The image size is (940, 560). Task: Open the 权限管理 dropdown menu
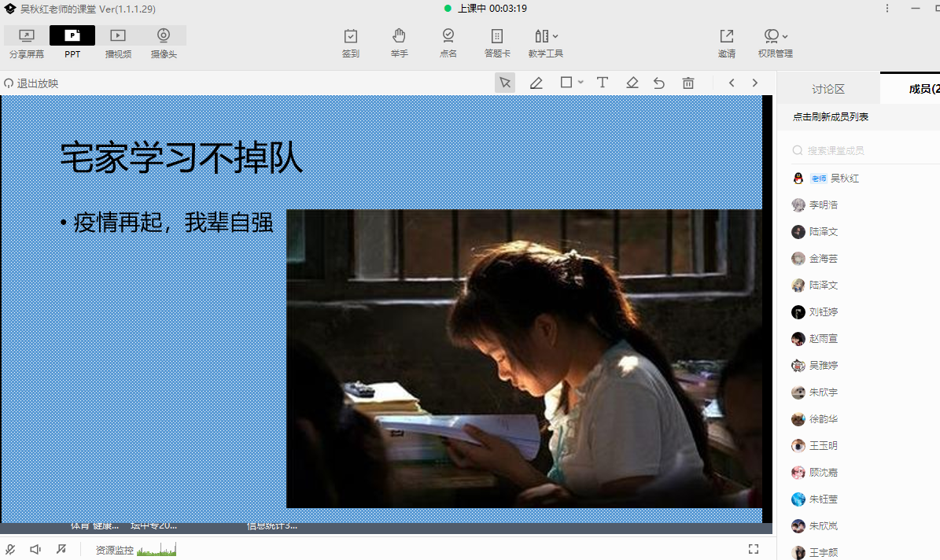[776, 42]
